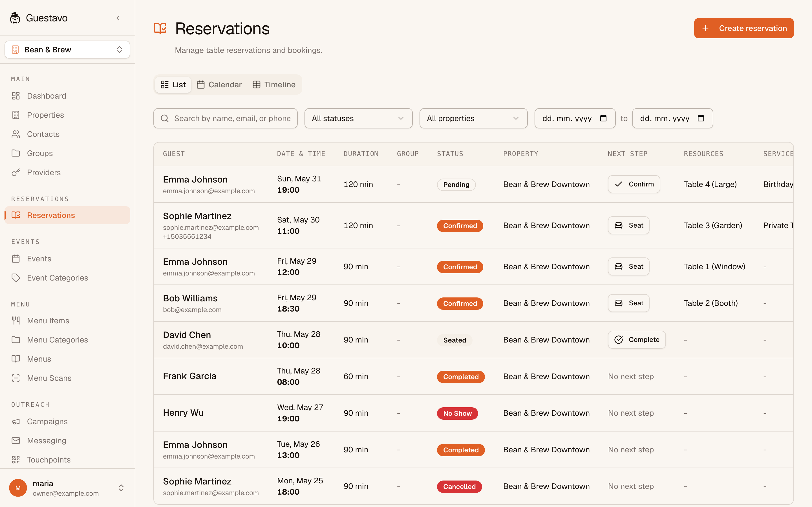Open the All properties dropdown

(473, 118)
